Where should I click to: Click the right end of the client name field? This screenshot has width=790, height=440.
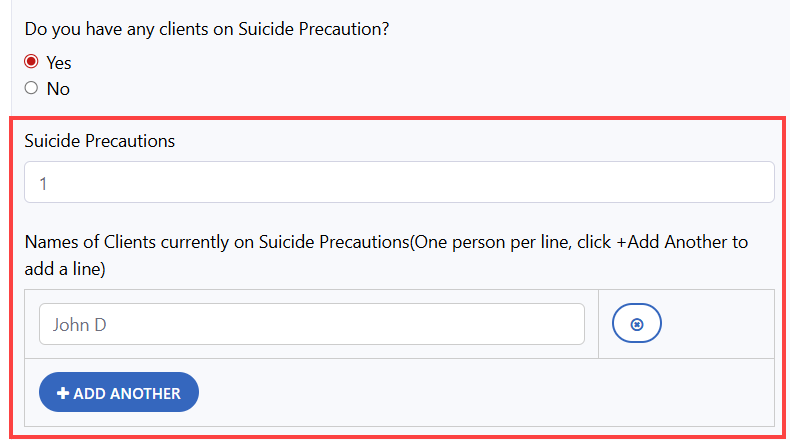click(x=560, y=324)
